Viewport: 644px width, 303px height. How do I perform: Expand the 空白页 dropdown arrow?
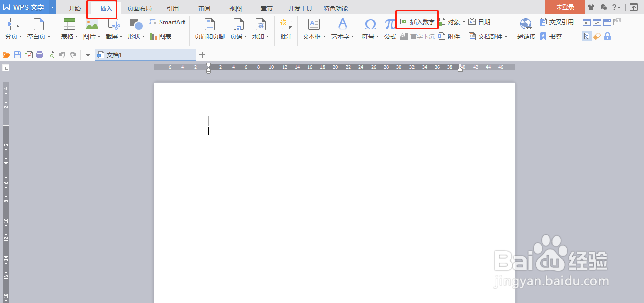point(49,37)
